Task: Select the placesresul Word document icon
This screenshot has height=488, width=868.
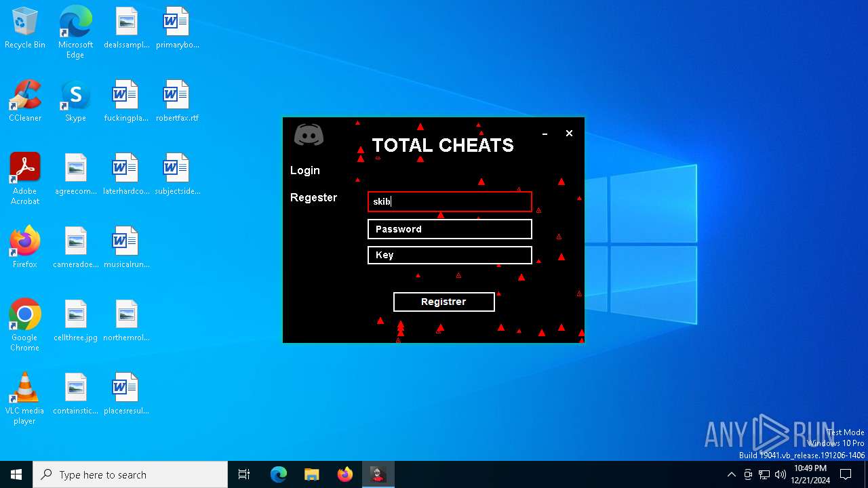Action: tap(126, 394)
